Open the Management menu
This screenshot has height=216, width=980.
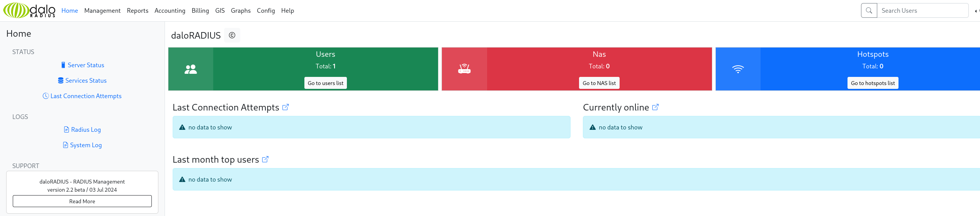(x=102, y=10)
